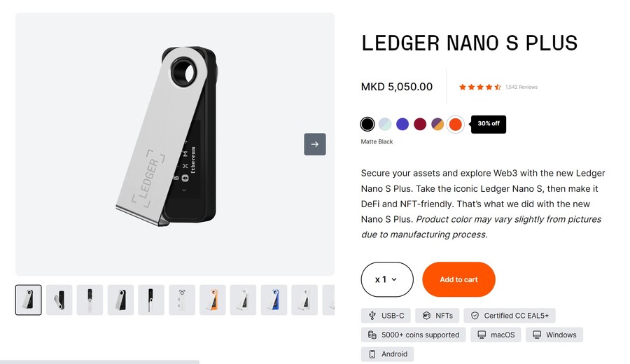Click the next image arrow button
This screenshot has width=630, height=364.
[x=315, y=144]
